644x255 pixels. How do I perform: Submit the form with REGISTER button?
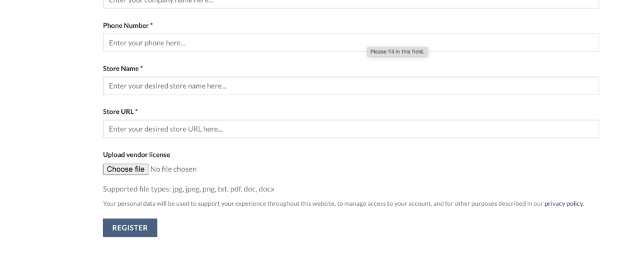[130, 227]
